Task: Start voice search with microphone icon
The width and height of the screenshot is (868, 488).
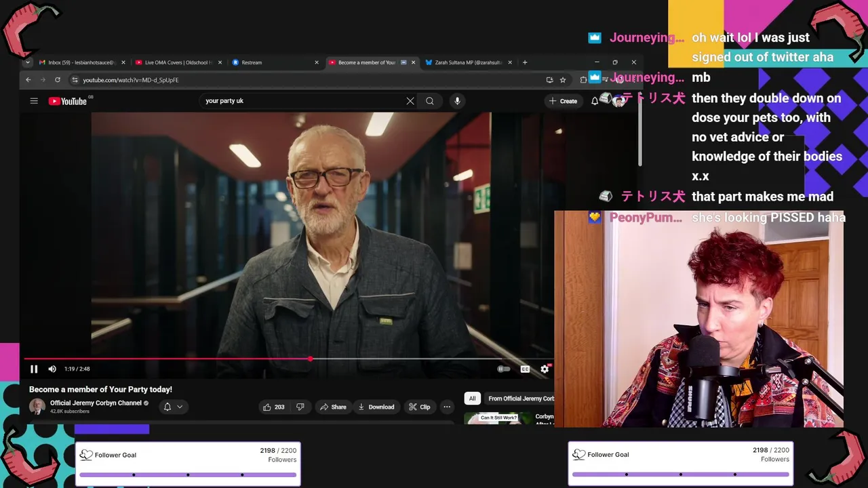Action: (457, 101)
